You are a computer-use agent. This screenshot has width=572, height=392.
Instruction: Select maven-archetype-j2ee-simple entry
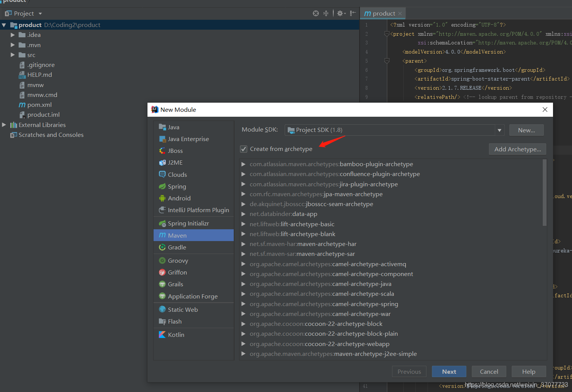pos(333,354)
